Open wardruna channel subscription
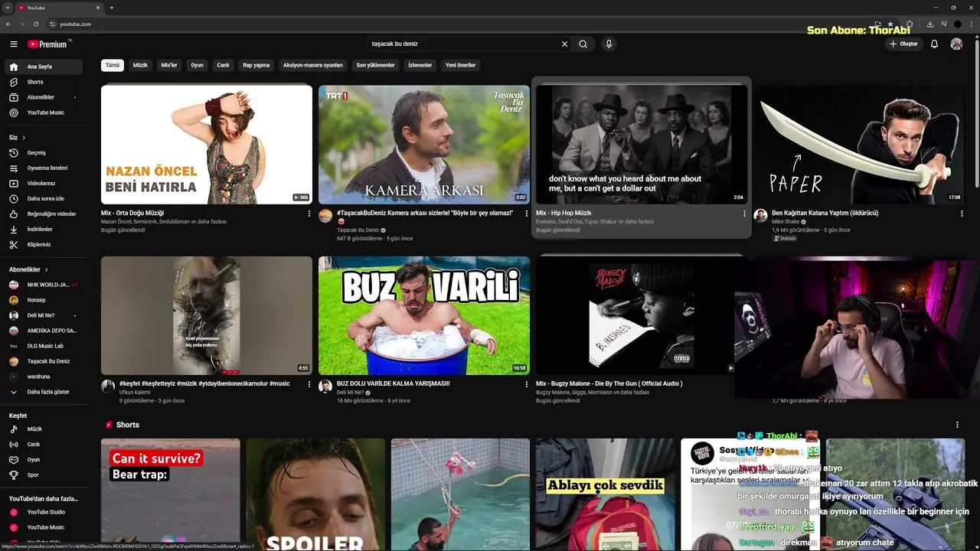980x551 pixels. (x=45, y=377)
